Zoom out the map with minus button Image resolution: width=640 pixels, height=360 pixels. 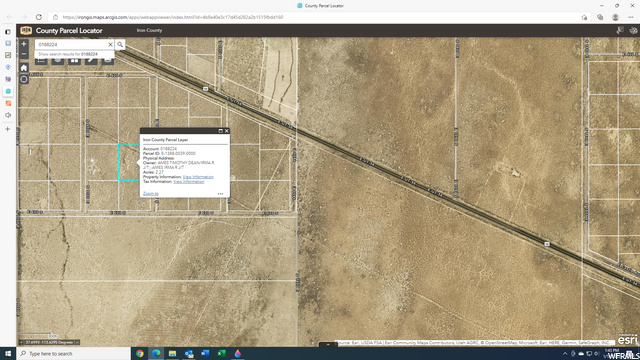pos(24,54)
